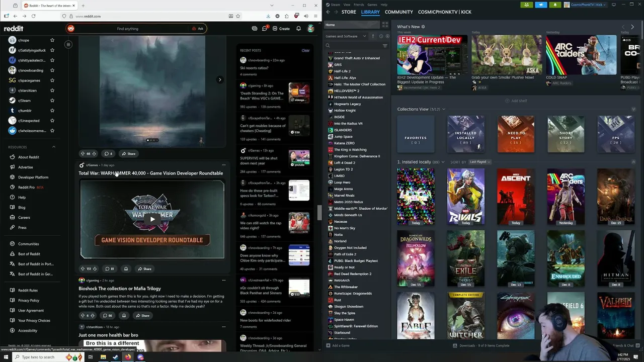This screenshot has height=362, width=644.
Task: Open What's New settings gear
Action: pyautogui.click(x=423, y=27)
